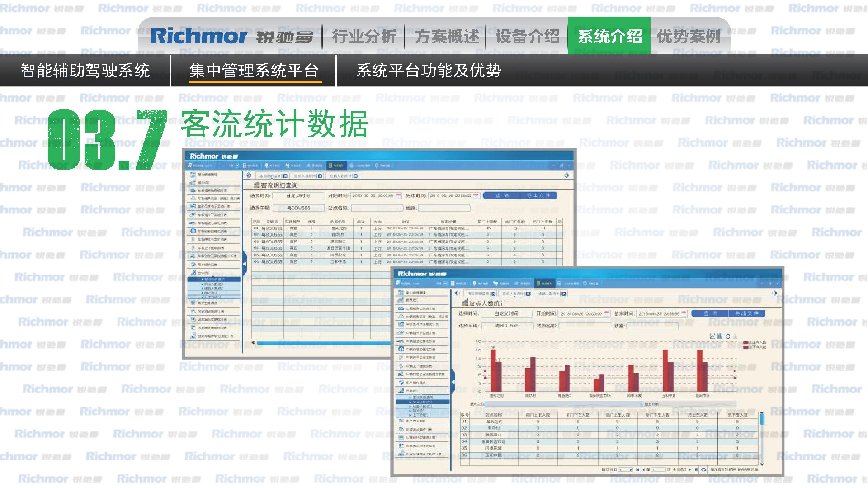Open the 粤BDU555 vehicle selector in 客流明细查询 window
The width and height of the screenshot is (868, 488).
coord(298,208)
